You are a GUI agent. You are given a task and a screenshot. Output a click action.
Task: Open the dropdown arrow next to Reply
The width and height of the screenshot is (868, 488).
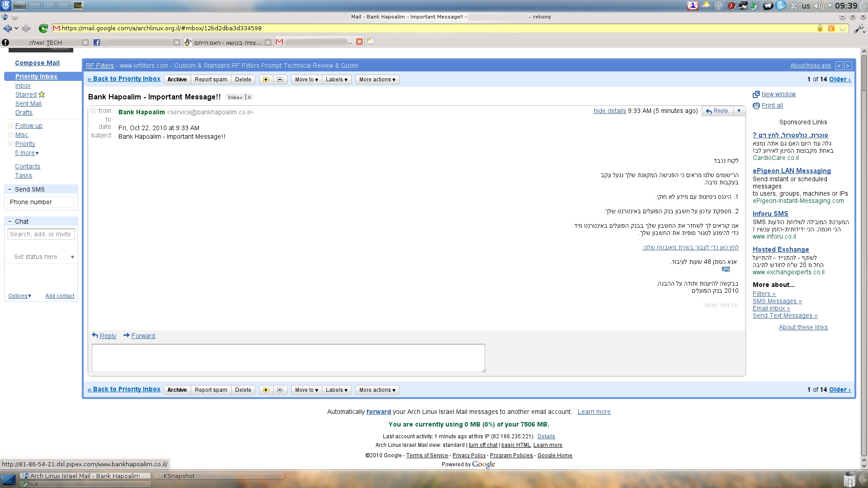pyautogui.click(x=739, y=111)
